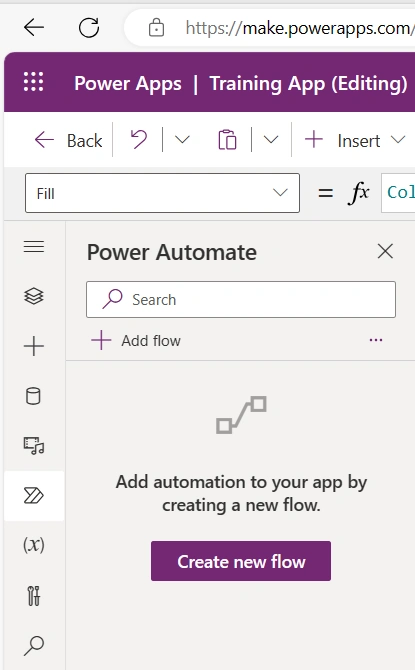The image size is (415, 670).
Task: Click the Power Apps header title
Action: 128,83
